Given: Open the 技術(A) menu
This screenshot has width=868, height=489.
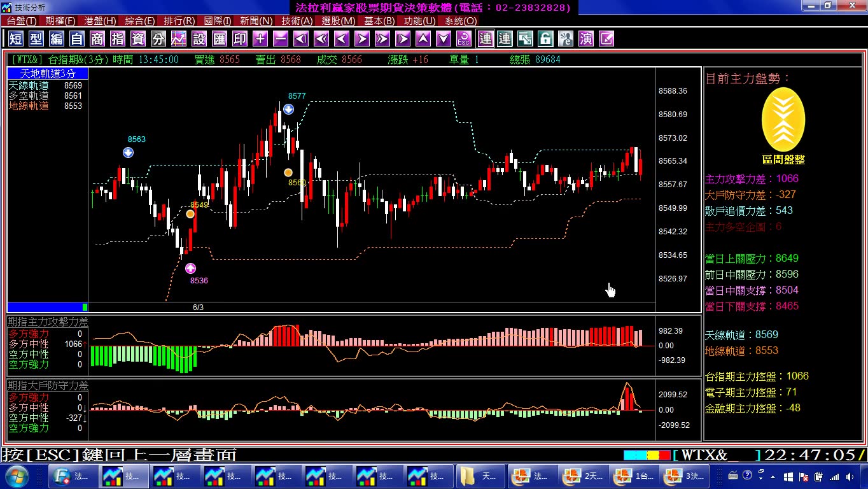Looking at the screenshot, I should tap(297, 21).
